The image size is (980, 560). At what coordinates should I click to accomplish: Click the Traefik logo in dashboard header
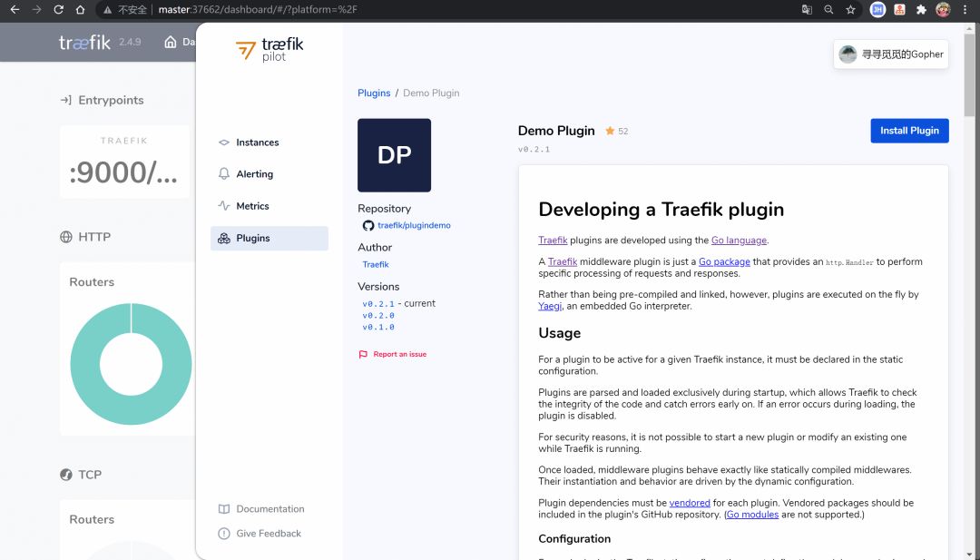pos(84,43)
